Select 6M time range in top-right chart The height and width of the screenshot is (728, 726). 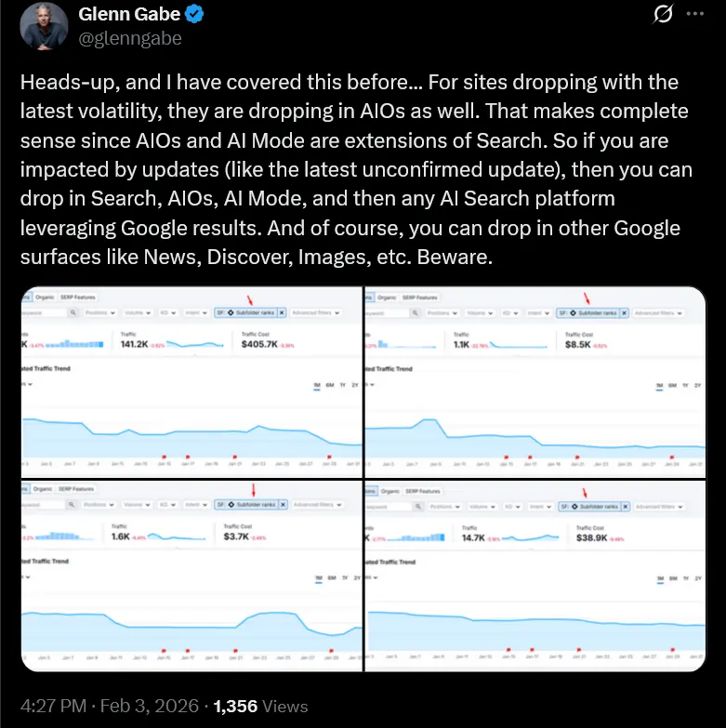pos(672,384)
